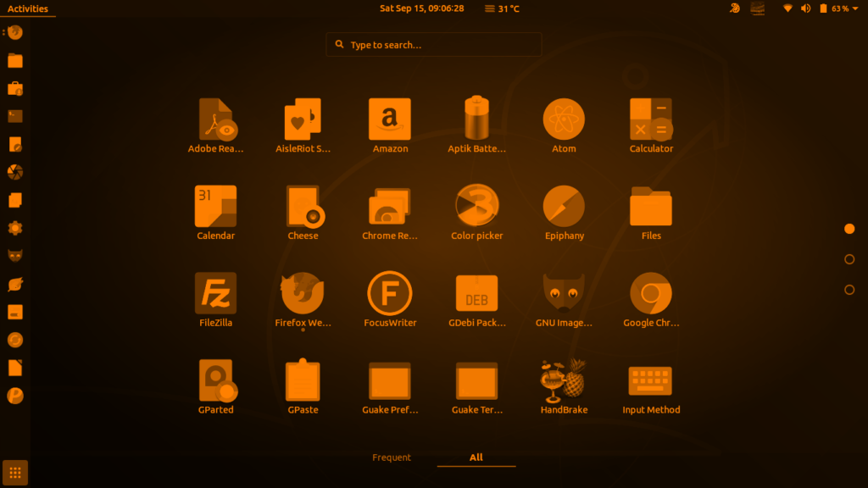The width and height of the screenshot is (868, 488).
Task: Click the Show Applications grid button
Action: [x=15, y=473]
